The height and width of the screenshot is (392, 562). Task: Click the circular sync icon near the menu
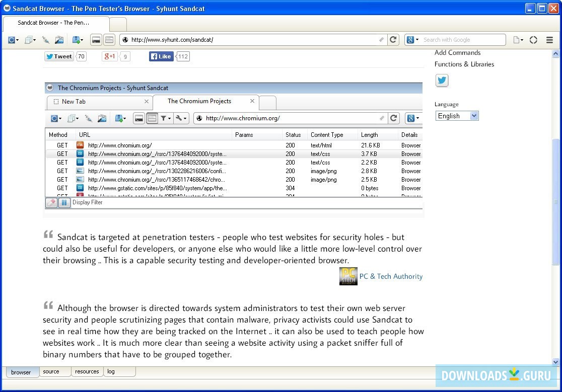pyautogui.click(x=532, y=40)
